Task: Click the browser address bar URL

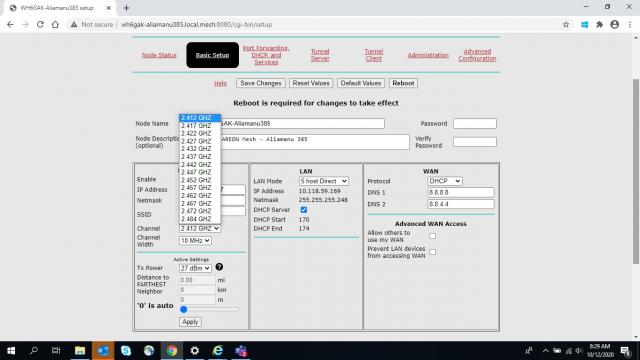Action: [197, 24]
